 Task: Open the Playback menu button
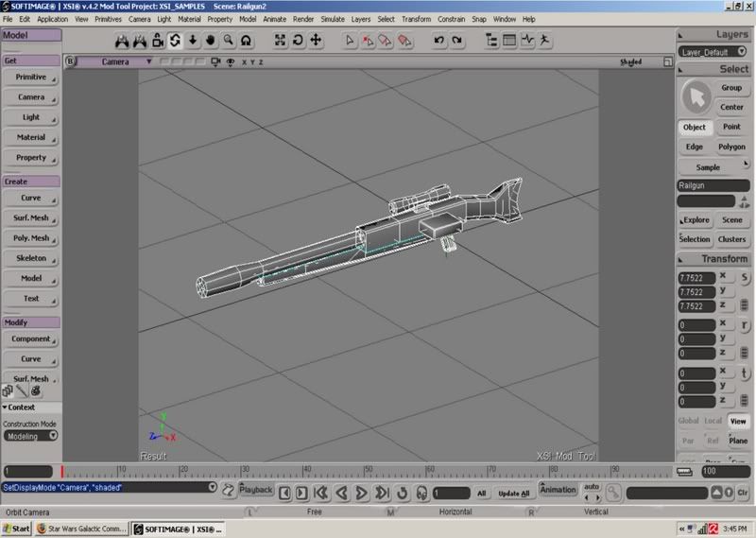click(x=255, y=490)
